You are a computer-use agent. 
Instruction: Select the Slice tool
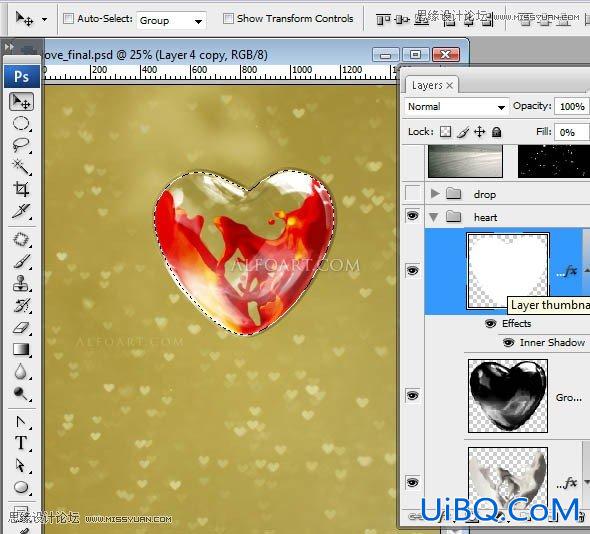tap(21, 211)
